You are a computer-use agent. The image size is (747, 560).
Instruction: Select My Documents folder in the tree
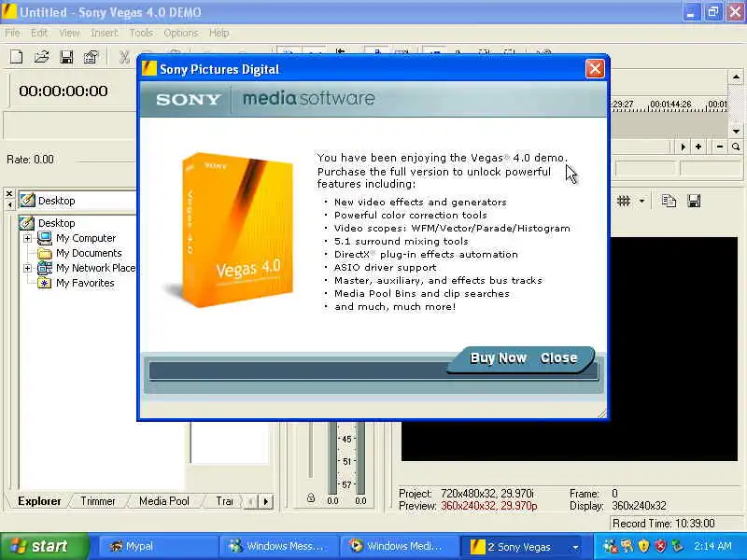(89, 253)
